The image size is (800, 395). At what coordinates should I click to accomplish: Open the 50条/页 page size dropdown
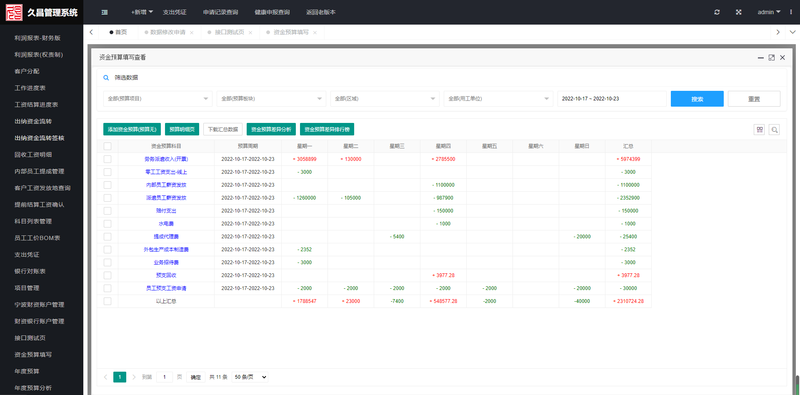point(250,377)
